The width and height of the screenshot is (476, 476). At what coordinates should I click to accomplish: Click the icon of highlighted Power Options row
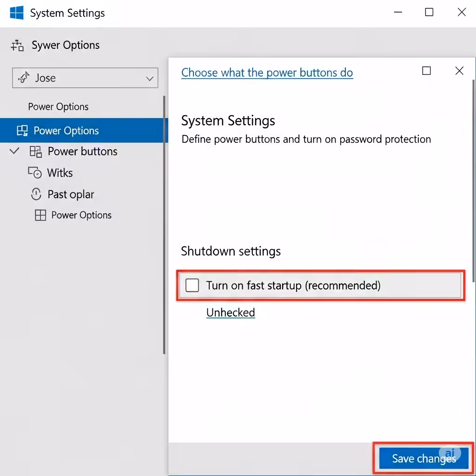pyautogui.click(x=22, y=131)
